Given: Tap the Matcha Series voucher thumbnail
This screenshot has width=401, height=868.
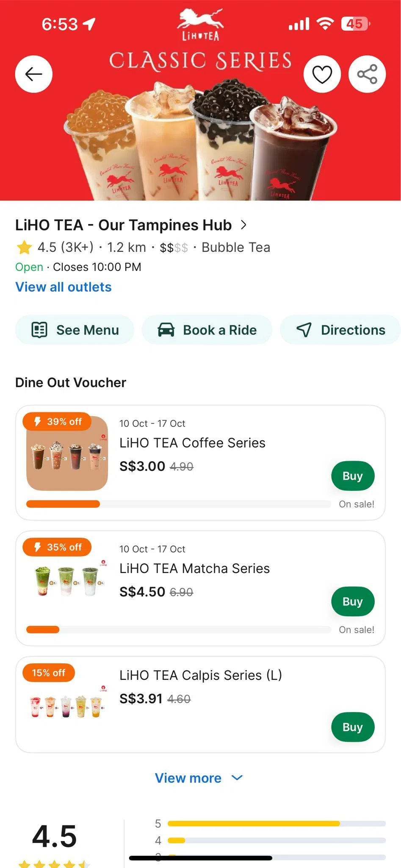Looking at the screenshot, I should pyautogui.click(x=67, y=581).
